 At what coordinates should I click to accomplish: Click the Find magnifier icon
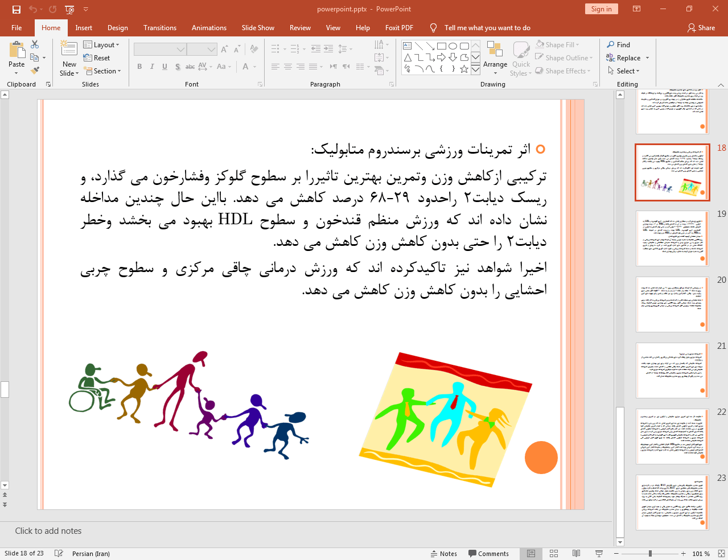(x=611, y=44)
